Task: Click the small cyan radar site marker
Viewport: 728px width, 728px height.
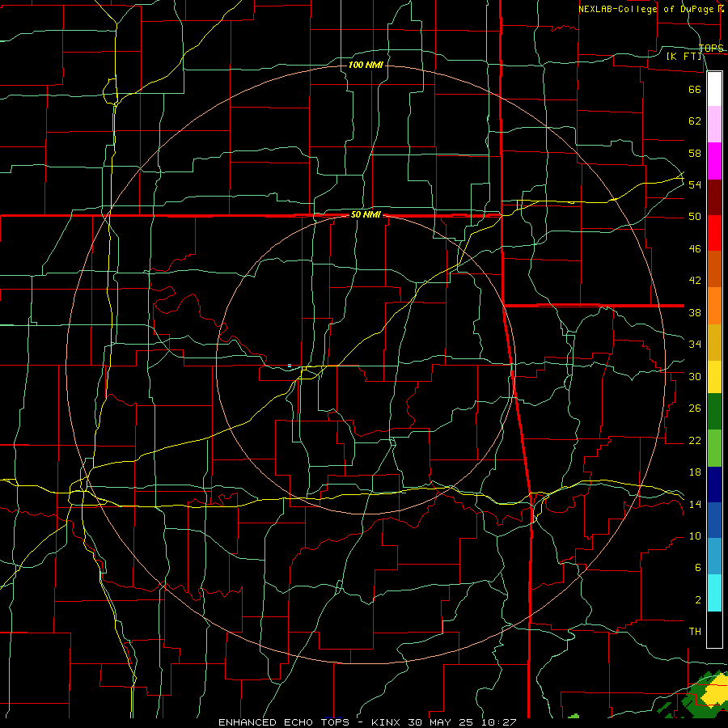Action: (290, 366)
